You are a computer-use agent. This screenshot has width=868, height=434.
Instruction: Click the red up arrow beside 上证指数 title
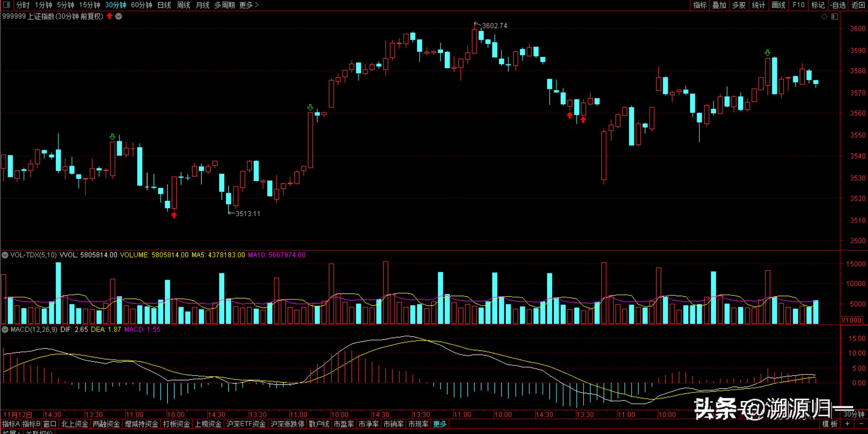coord(109,16)
